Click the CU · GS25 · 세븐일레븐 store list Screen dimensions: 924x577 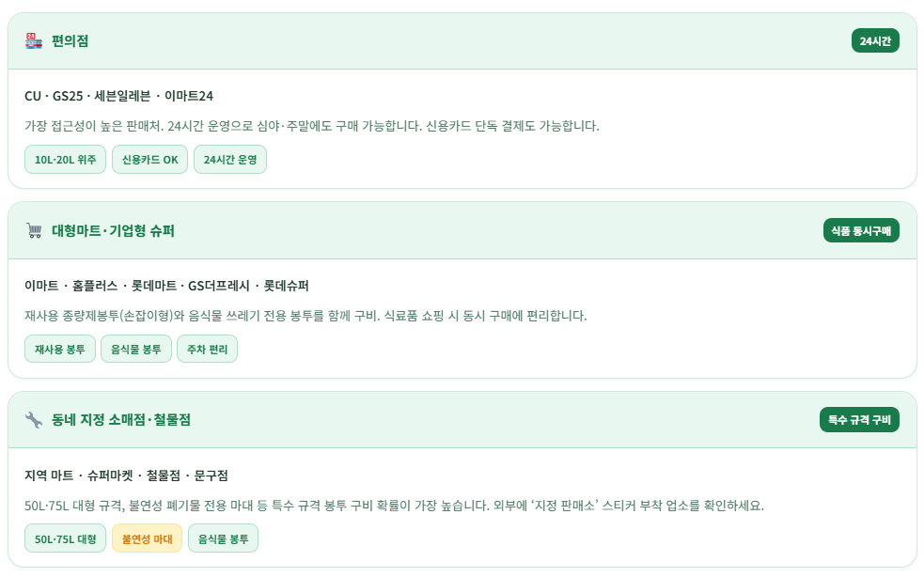coord(119,96)
